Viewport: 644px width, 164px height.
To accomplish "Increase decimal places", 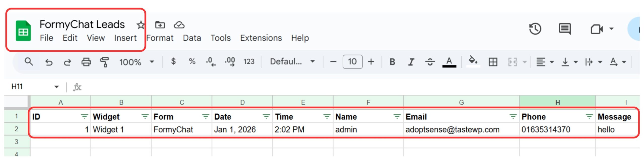I will pos(230,62).
